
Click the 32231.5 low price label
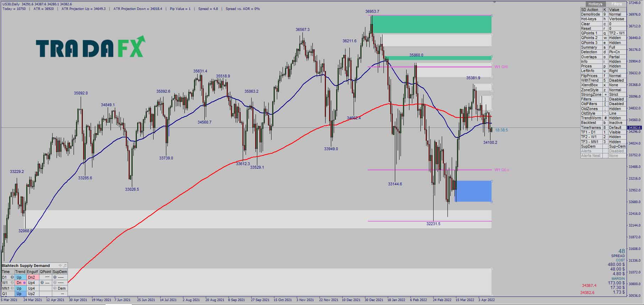tap(433, 224)
